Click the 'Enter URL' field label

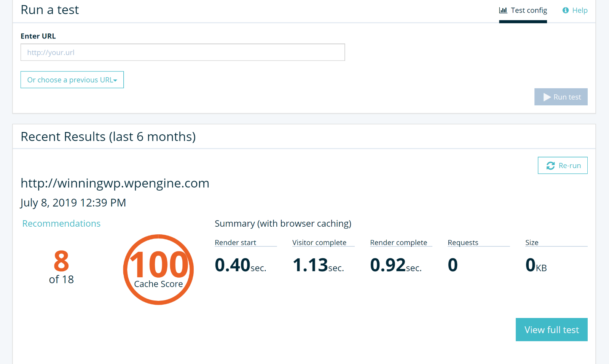point(38,36)
